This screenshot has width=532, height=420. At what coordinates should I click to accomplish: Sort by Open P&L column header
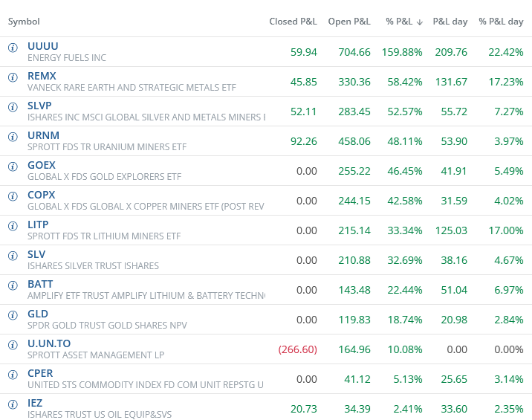[x=349, y=22]
